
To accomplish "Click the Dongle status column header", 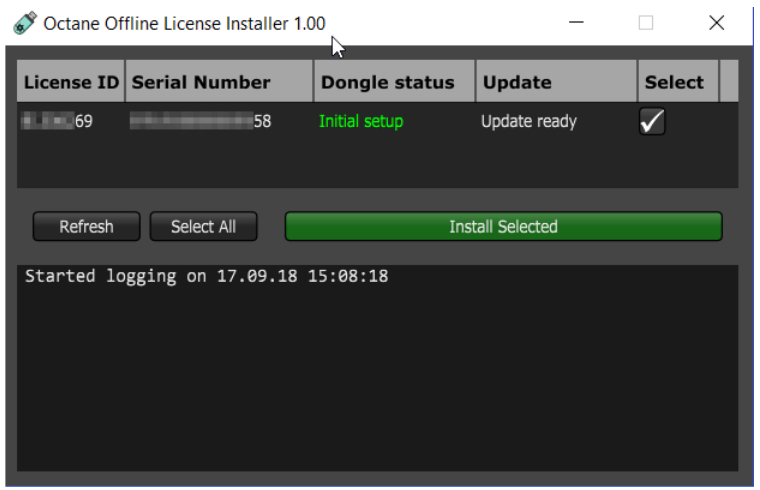I will [x=395, y=81].
